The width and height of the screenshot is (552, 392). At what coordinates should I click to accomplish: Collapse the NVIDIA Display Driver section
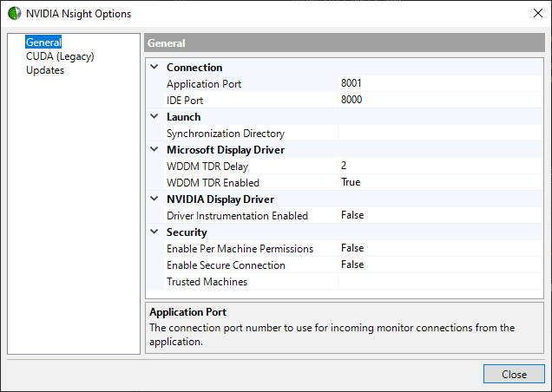click(x=154, y=199)
